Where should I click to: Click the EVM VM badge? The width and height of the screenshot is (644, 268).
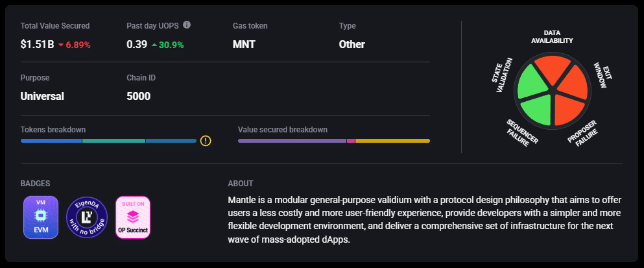click(40, 217)
